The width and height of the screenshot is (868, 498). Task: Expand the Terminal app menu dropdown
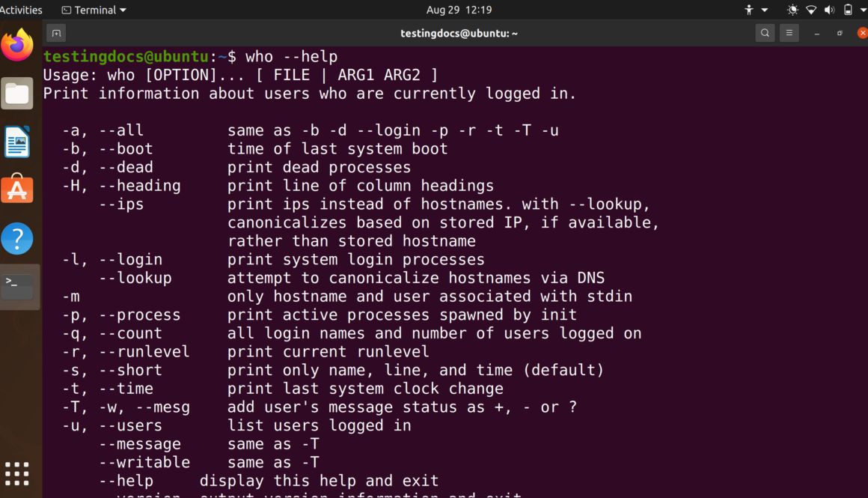pos(94,10)
